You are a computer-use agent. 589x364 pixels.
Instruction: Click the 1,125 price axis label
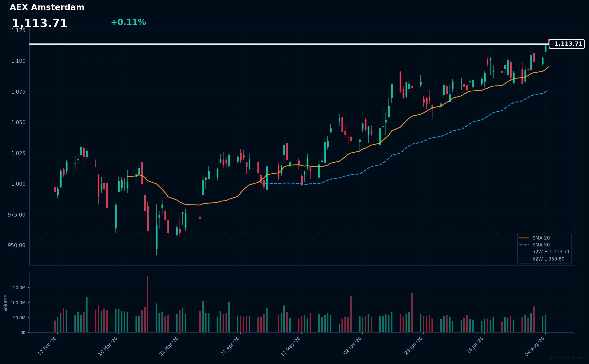[18, 30]
